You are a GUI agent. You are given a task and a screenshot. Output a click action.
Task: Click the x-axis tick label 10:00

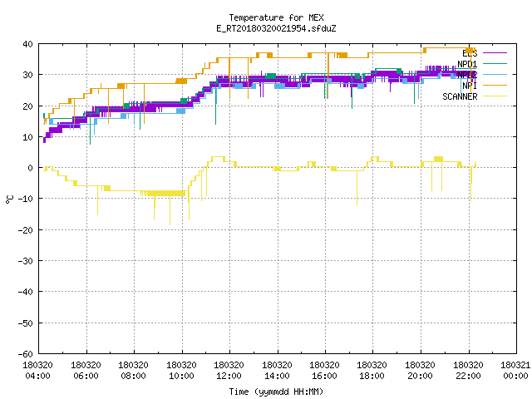point(181,376)
